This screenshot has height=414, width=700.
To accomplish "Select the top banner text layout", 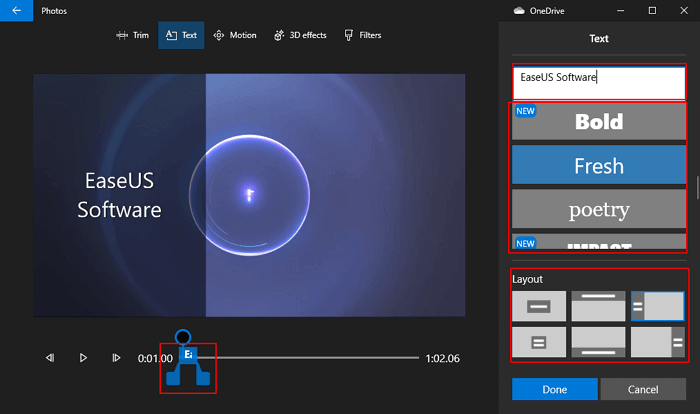I will 598,306.
